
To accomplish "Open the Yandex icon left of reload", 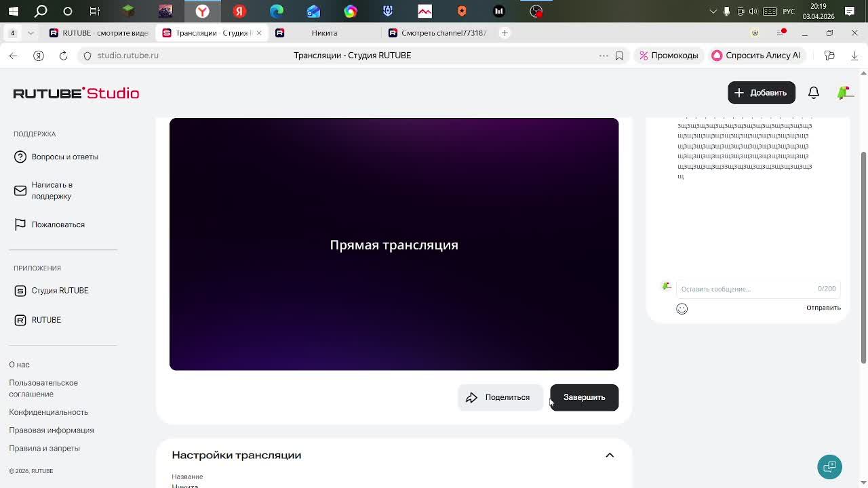I will [x=39, y=56].
